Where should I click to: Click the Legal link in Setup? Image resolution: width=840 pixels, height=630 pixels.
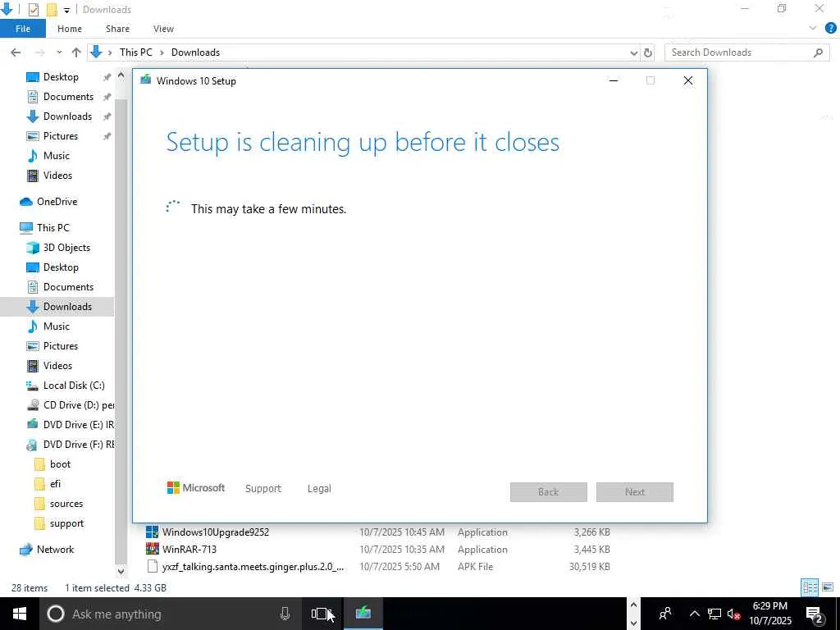coord(319,489)
